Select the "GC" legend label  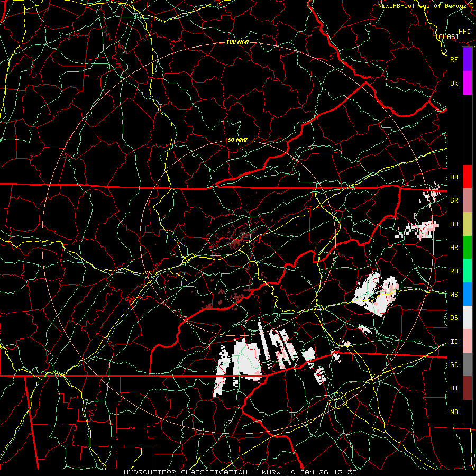pos(454,365)
